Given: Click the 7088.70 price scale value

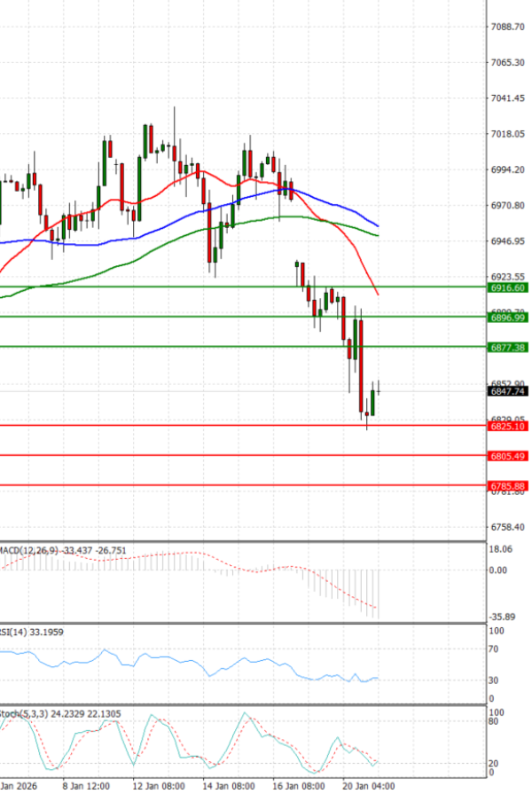Looking at the screenshot, I should (x=508, y=27).
